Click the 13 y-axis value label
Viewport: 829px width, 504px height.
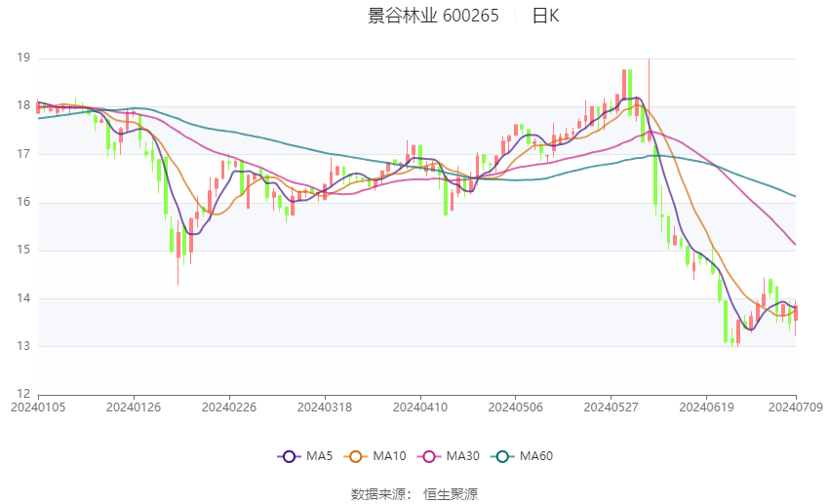(23, 346)
